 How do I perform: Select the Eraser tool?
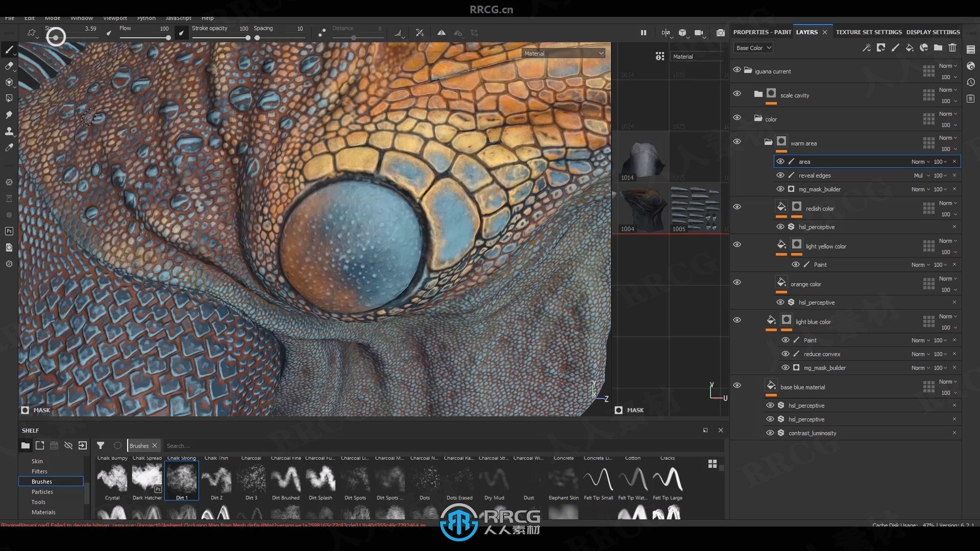(x=9, y=66)
